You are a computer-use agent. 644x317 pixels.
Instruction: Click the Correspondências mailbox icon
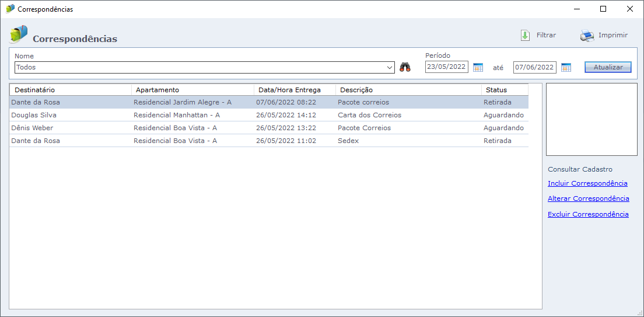19,34
